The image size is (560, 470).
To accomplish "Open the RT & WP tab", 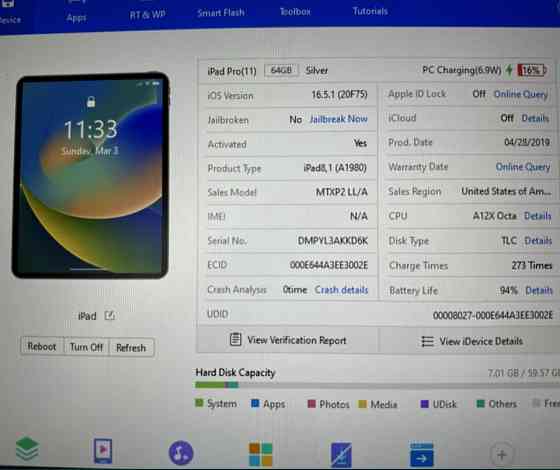I will [147, 14].
